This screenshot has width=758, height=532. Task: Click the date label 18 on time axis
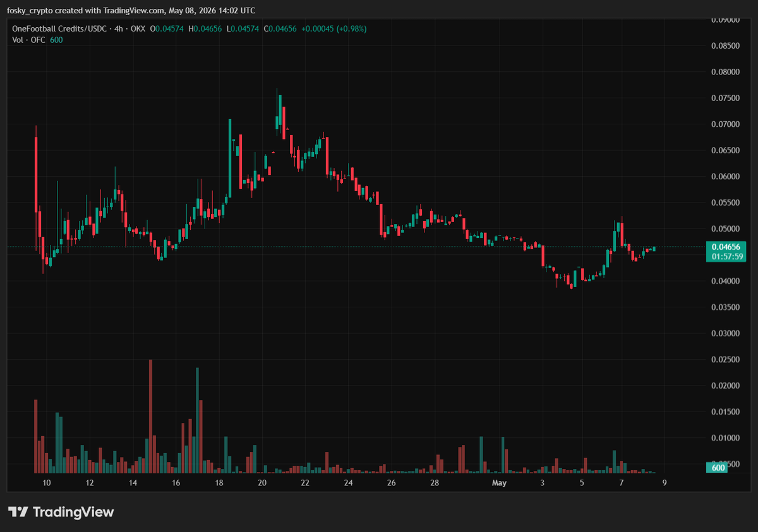coord(219,483)
